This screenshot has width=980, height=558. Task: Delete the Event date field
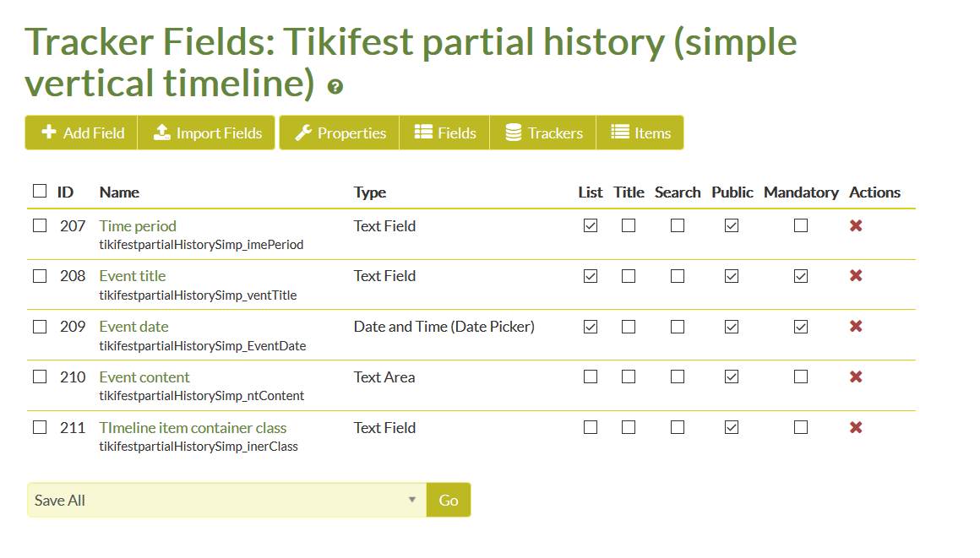(856, 326)
